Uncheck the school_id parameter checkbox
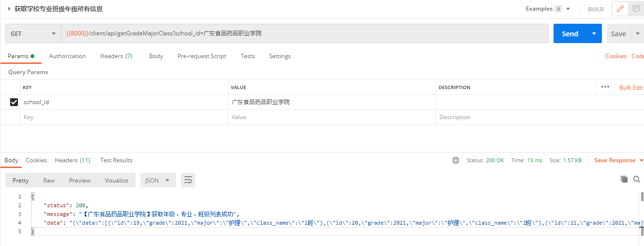This screenshot has height=246, width=644. click(x=14, y=102)
